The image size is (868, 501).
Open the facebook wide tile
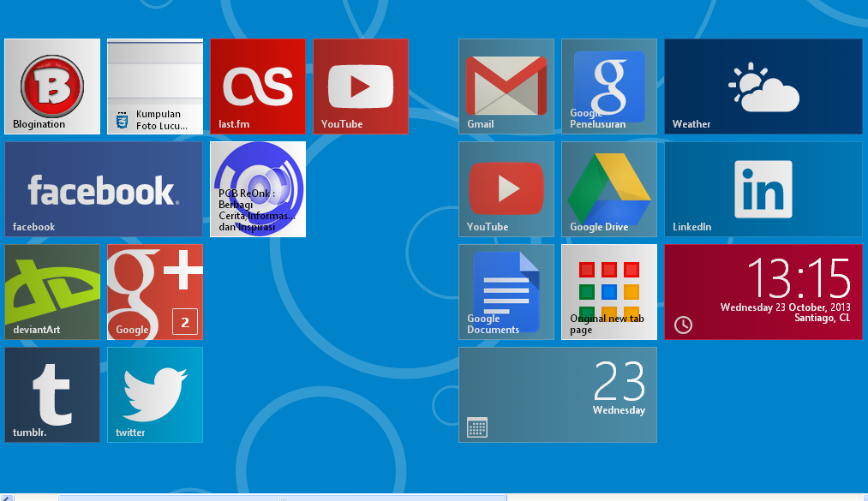pos(104,189)
